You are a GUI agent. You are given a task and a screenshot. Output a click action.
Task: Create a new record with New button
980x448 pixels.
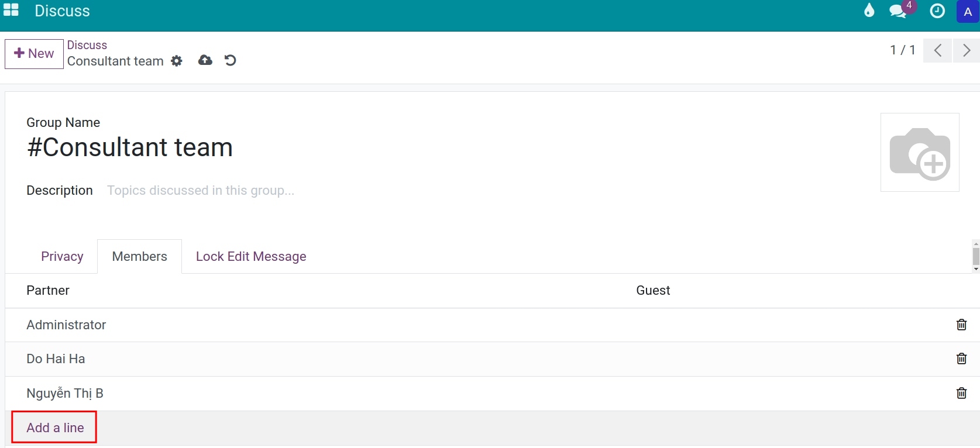(x=34, y=54)
